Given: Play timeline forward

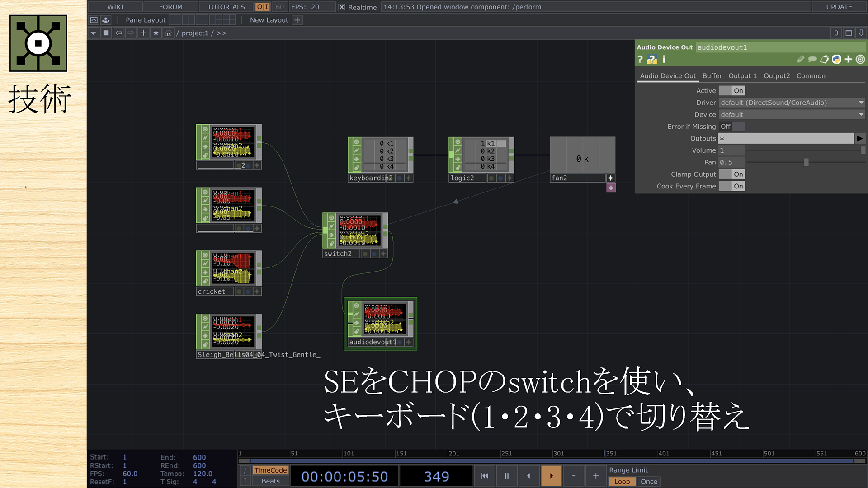Looking at the screenshot, I should tap(551, 476).
